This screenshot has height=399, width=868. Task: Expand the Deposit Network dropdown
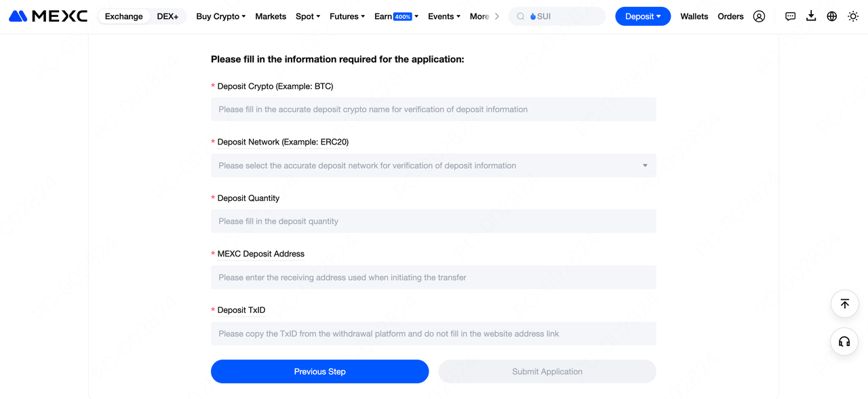point(433,166)
